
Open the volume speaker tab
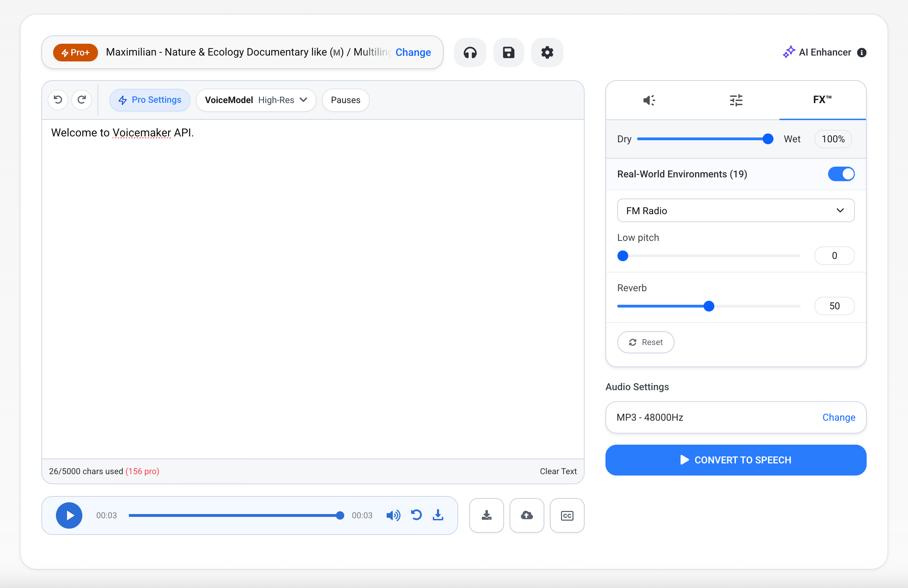[x=649, y=100]
